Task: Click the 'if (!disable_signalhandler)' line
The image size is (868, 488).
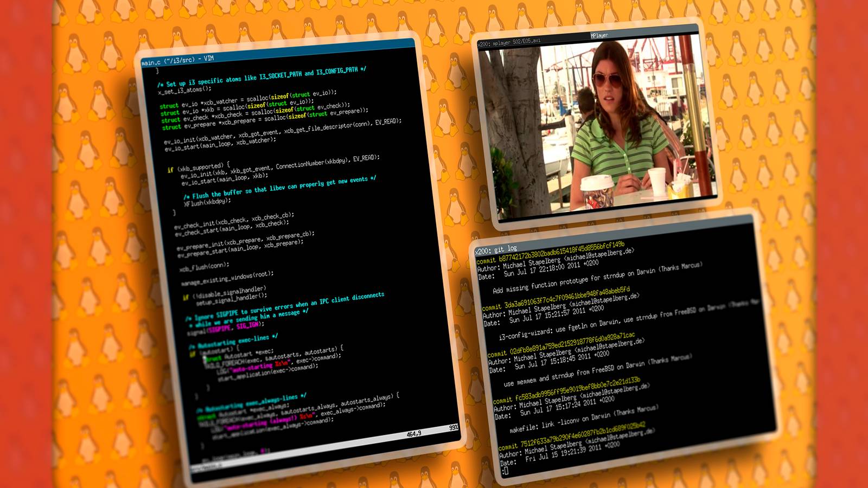Action: [x=224, y=293]
